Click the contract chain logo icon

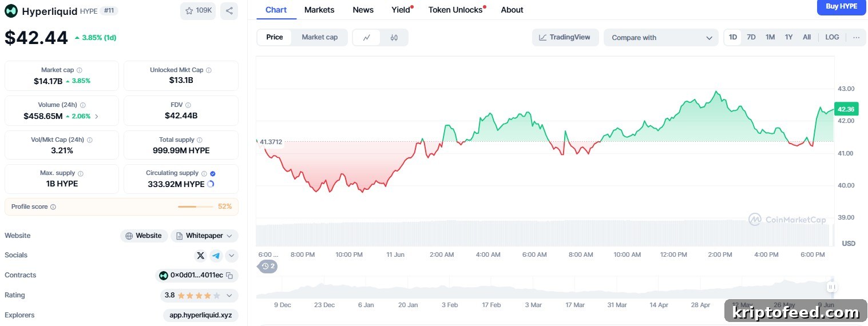click(164, 276)
